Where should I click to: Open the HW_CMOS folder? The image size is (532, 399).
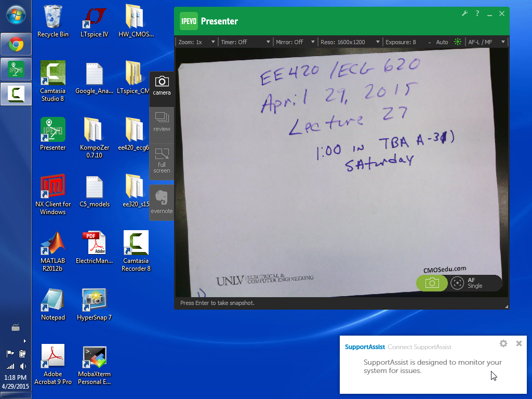136,21
